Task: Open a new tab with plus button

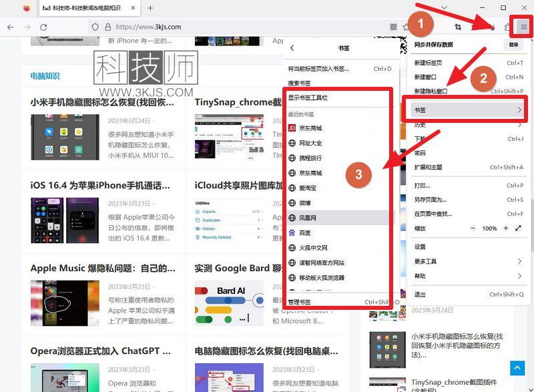Action: 150,8
